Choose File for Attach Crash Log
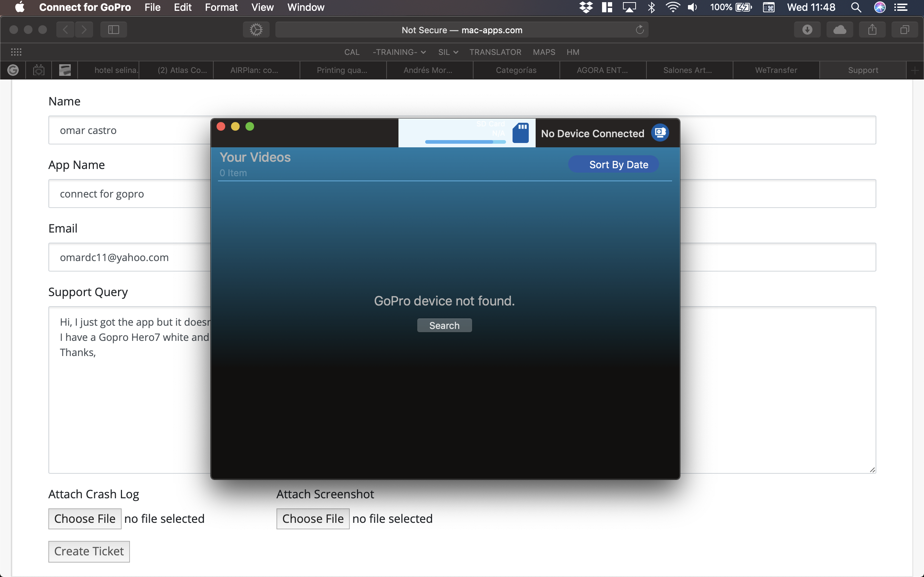The width and height of the screenshot is (924, 577). point(85,519)
